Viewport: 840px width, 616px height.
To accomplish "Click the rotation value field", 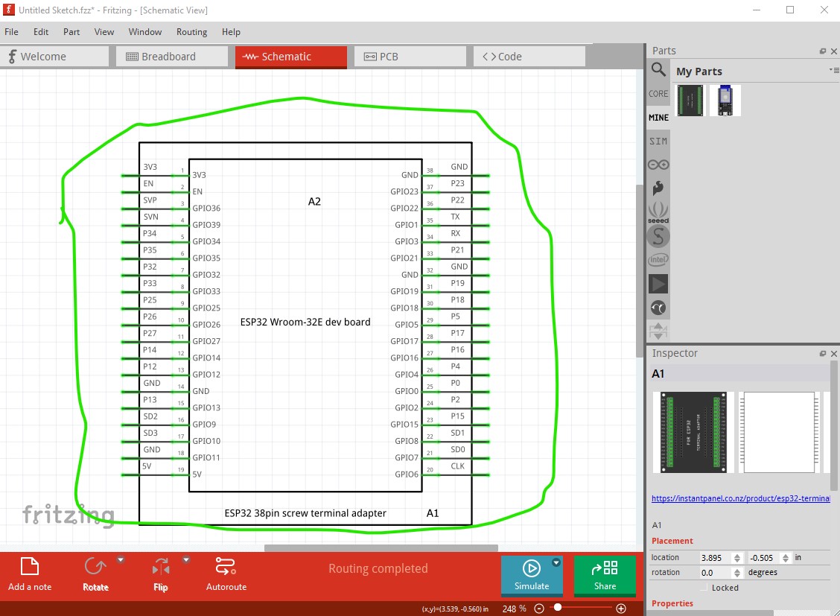I will point(715,573).
